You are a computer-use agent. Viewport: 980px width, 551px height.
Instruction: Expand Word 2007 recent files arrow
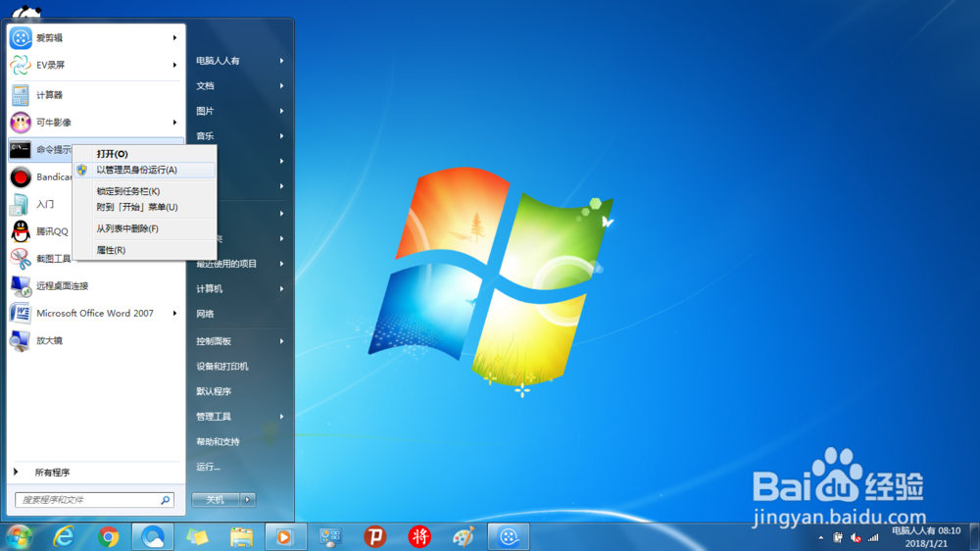[174, 314]
